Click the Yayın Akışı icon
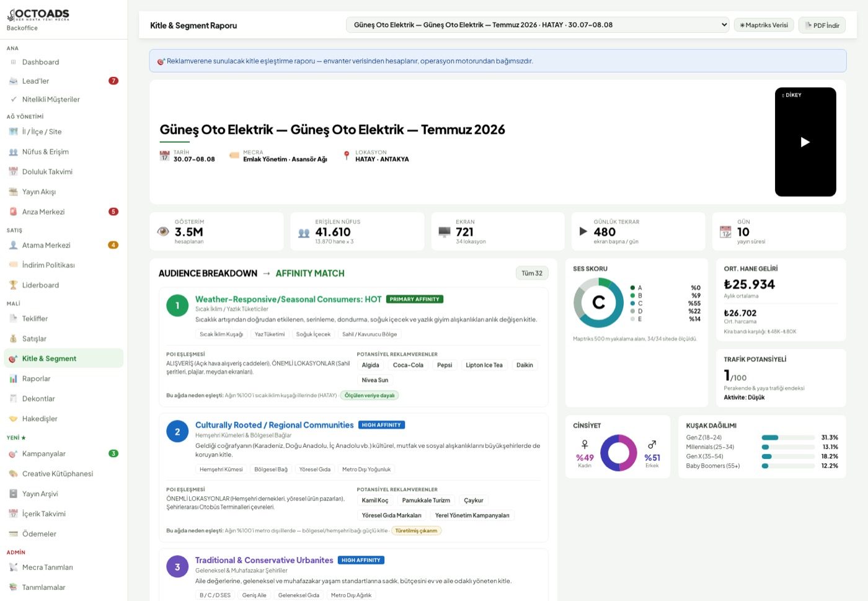868x601 pixels. tap(13, 192)
